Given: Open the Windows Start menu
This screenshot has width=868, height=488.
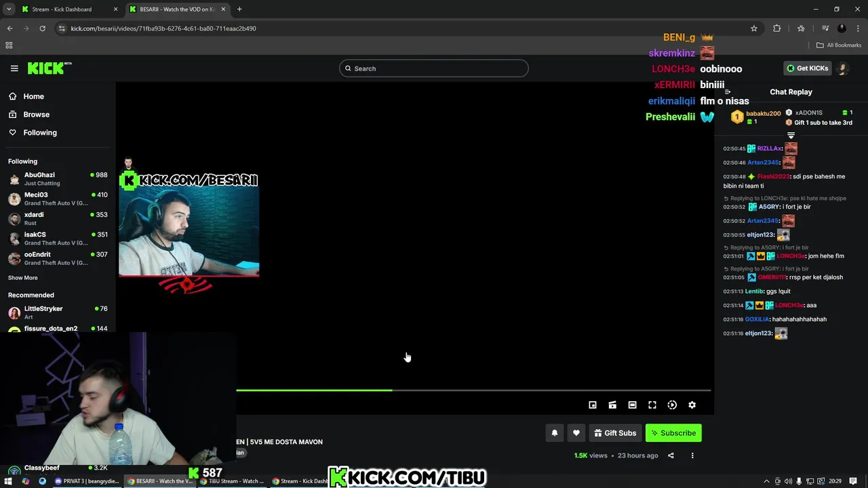Looking at the screenshot, I should point(8,481).
